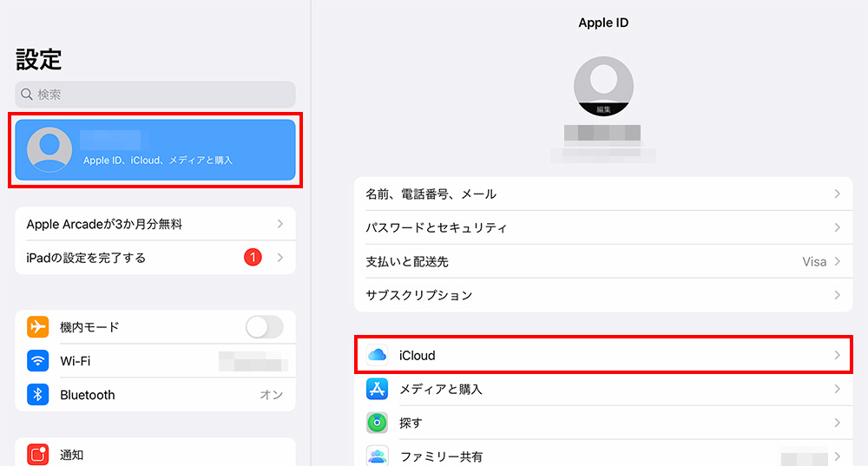Tap the Airplane mode orange icon
The image size is (868, 466).
tap(37, 327)
